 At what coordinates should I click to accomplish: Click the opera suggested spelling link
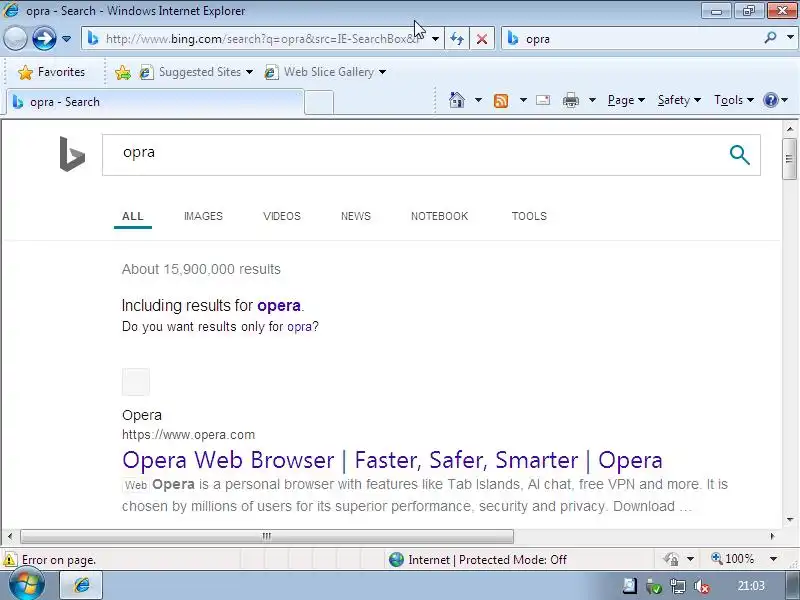point(279,306)
